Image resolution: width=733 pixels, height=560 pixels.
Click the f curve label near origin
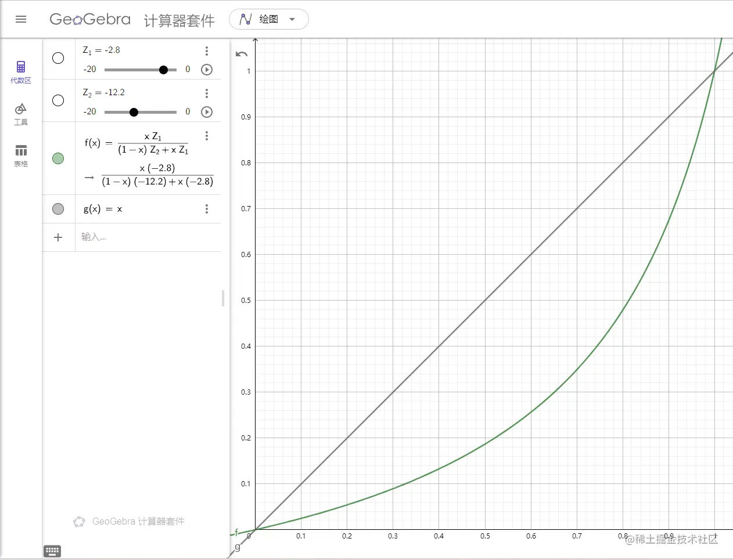(236, 532)
